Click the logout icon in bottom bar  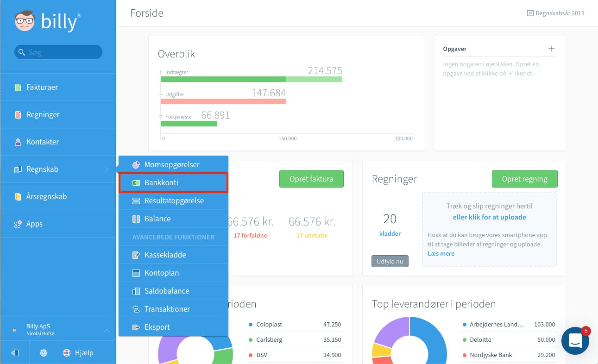[15, 353]
